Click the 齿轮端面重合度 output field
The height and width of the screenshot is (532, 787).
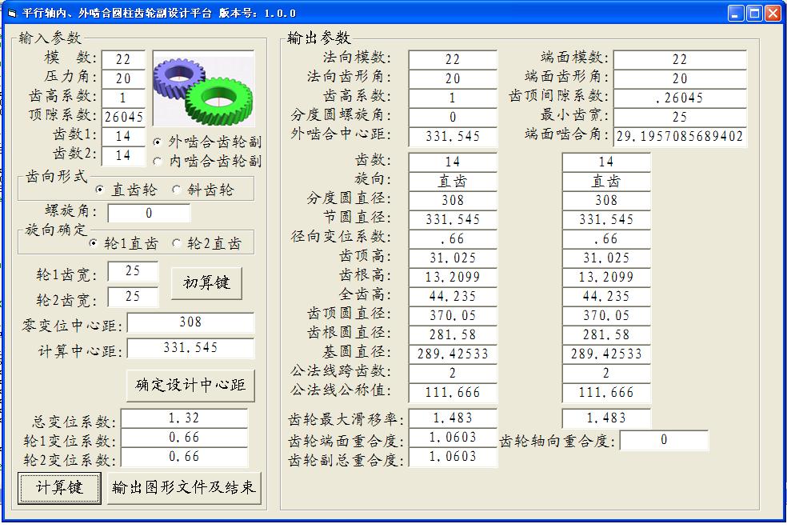pos(453,437)
